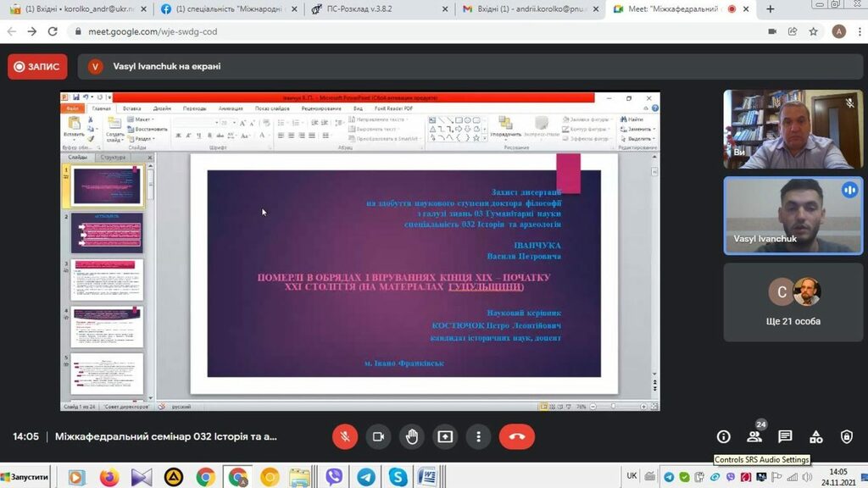Raise your hand in the meeting

pos(412,436)
